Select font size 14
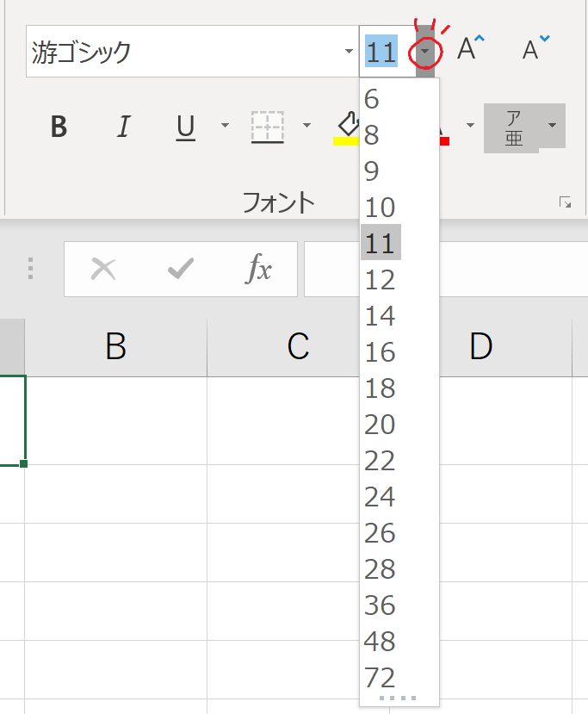The image size is (588, 714). pyautogui.click(x=399, y=315)
